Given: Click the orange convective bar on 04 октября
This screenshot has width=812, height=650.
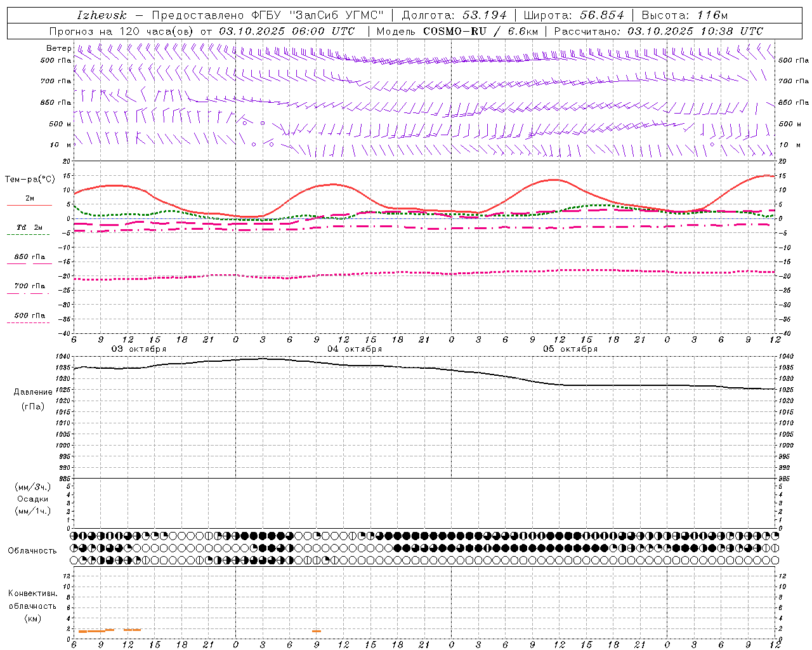Looking at the screenshot, I should [317, 631].
